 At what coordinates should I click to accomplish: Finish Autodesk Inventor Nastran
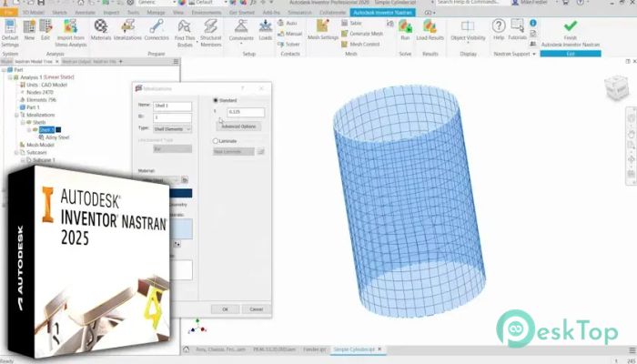tap(571, 34)
